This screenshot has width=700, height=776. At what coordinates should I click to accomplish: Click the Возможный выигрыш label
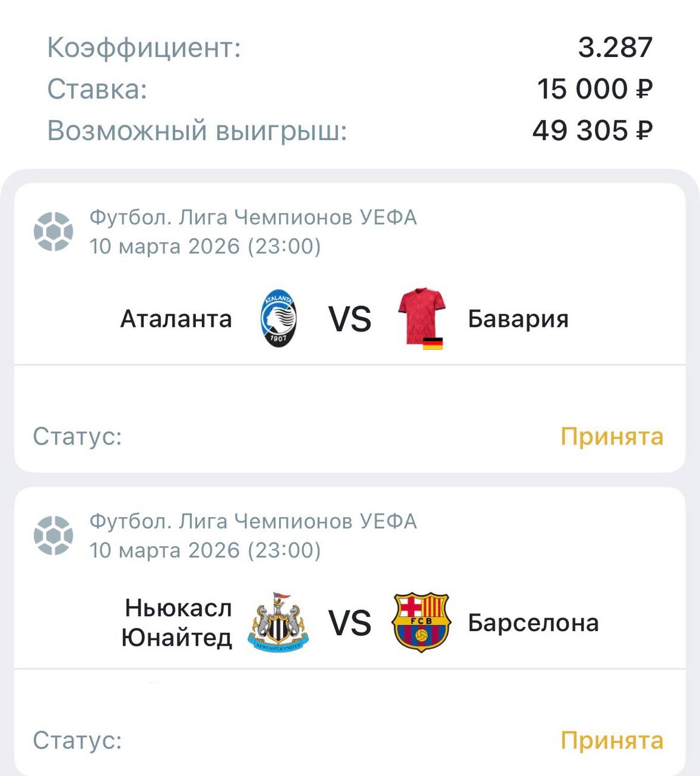197,130
